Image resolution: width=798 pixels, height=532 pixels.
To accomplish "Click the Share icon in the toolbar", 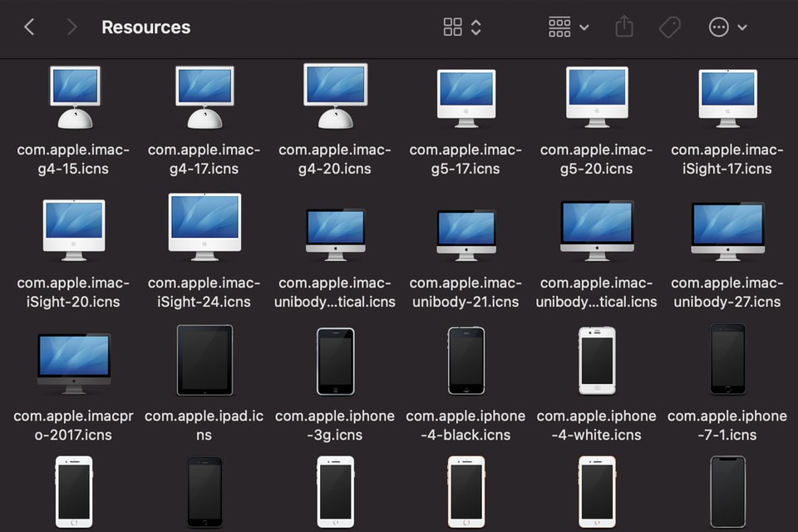I will pos(624,27).
